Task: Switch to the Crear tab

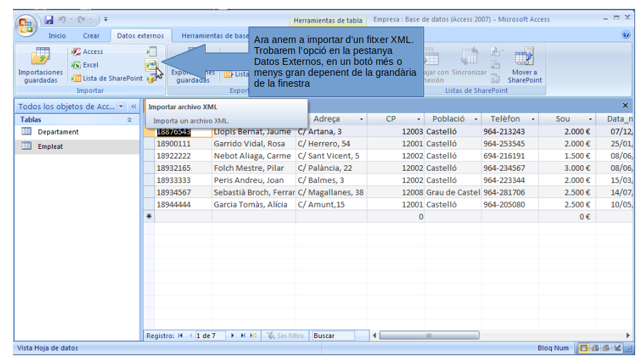Action: click(x=92, y=36)
